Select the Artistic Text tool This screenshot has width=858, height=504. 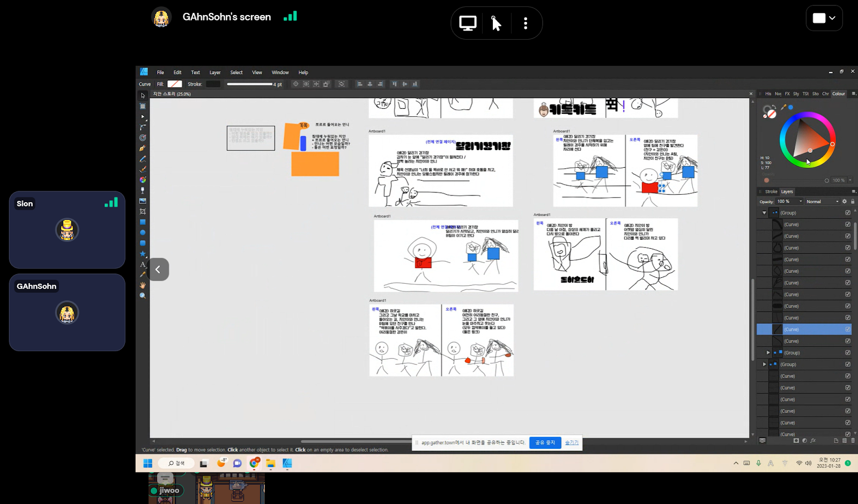point(143,264)
